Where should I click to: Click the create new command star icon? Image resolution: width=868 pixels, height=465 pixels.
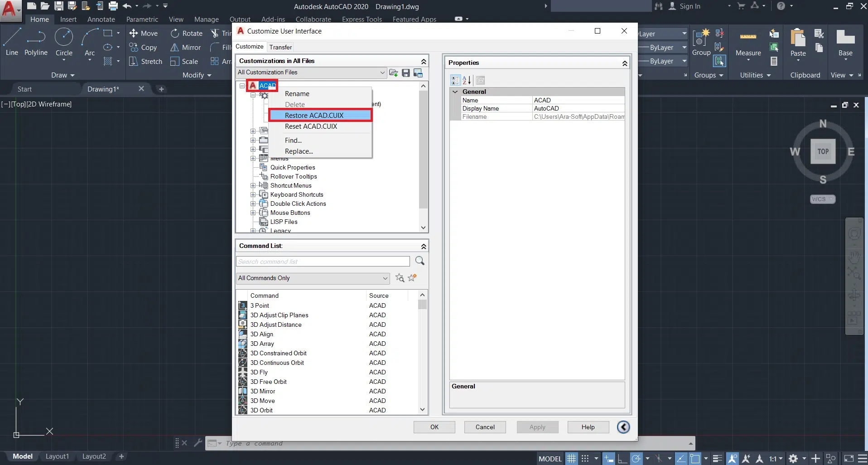pyautogui.click(x=412, y=278)
